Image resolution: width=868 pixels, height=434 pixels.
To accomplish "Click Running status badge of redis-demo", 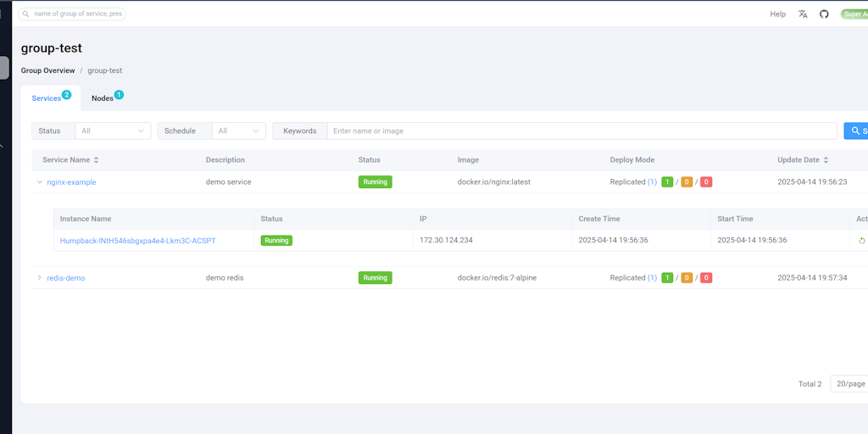I will [376, 278].
